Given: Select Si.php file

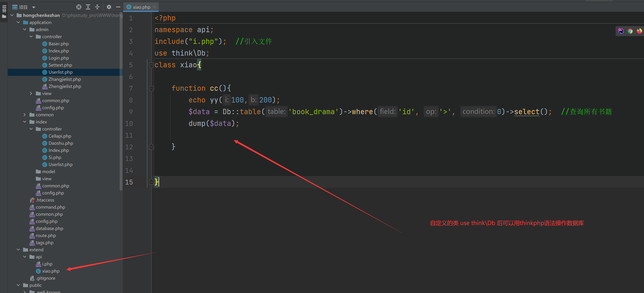Looking at the screenshot, I should point(55,158).
